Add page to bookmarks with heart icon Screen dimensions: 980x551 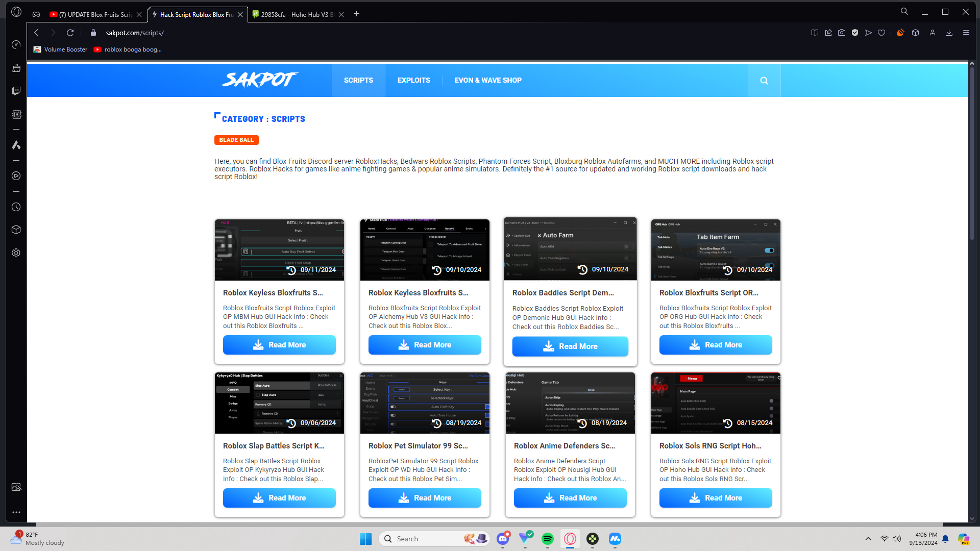(x=881, y=33)
